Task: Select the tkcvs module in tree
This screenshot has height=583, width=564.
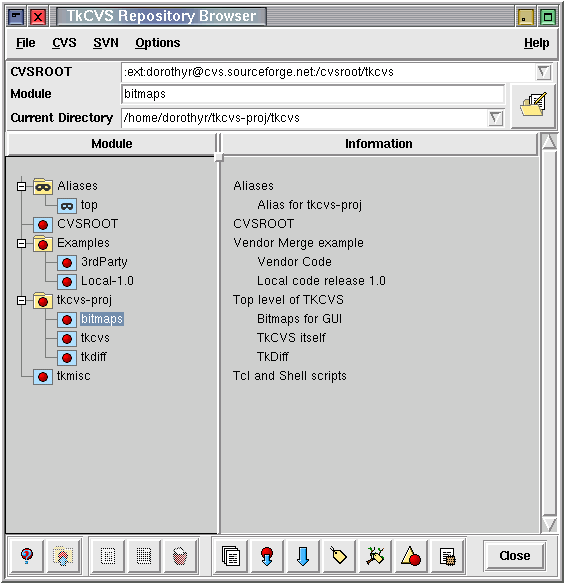Action: pyautogui.click(x=95, y=338)
